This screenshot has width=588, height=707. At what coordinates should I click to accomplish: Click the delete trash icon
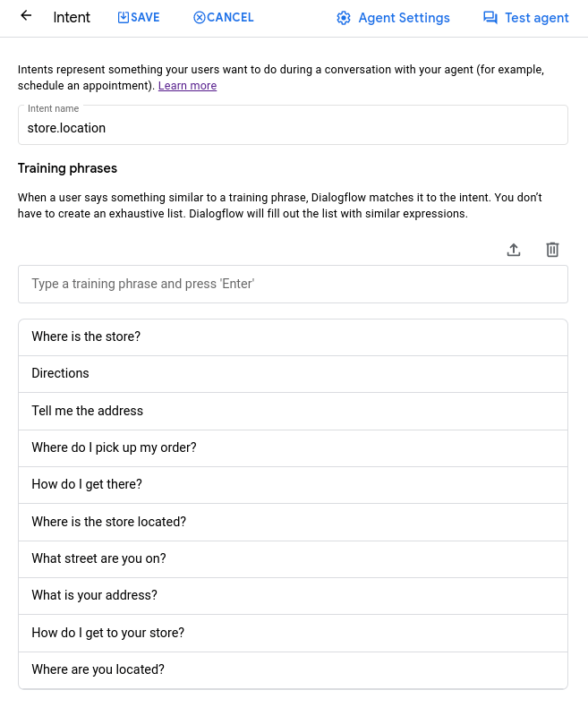click(552, 250)
